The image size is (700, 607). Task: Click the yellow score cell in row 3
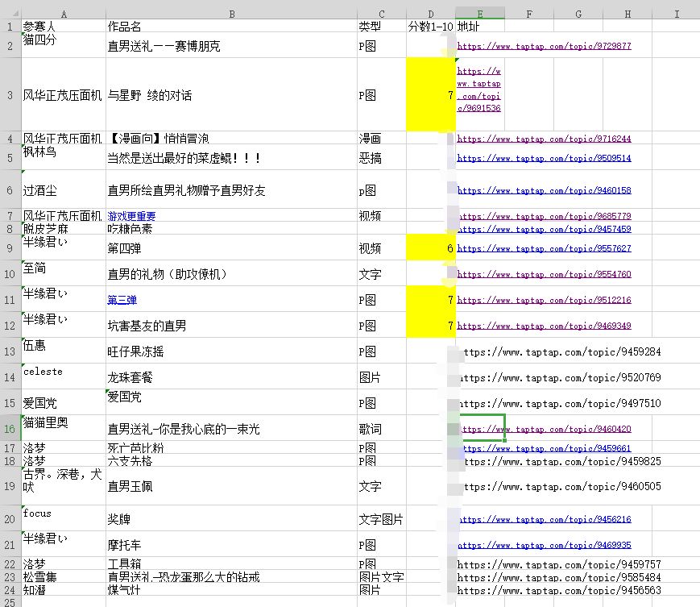431,95
